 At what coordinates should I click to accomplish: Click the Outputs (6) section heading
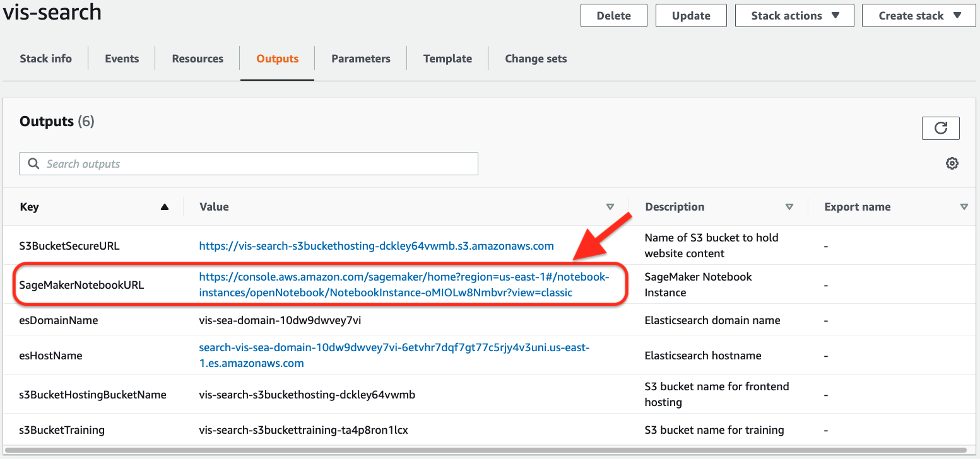pyautogui.click(x=57, y=121)
